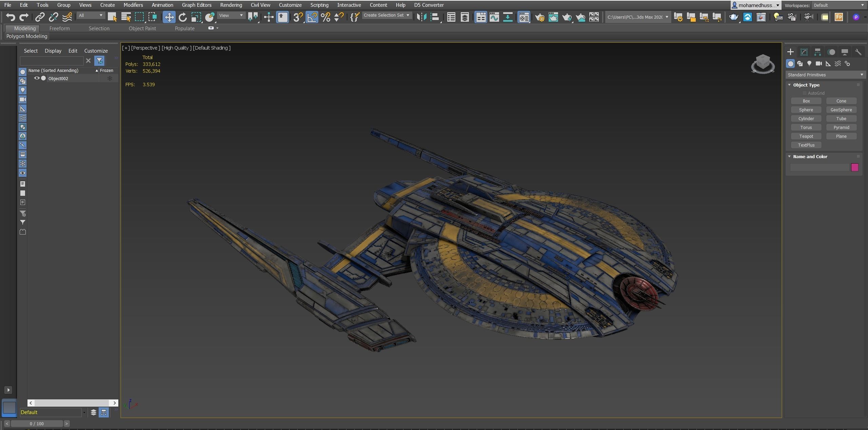Switch to the Freeform ribbon tab
Image resolution: width=868 pixels, height=430 pixels.
[x=59, y=29]
